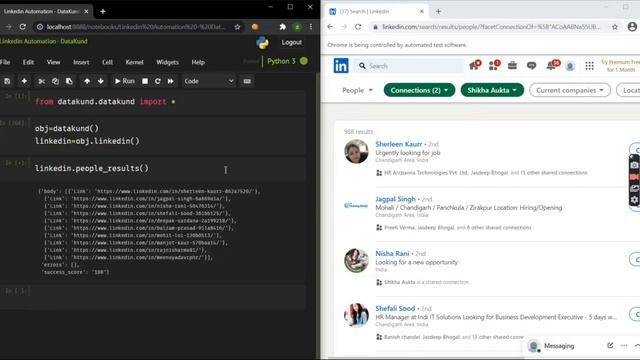Click the linkedin.com address bar

click(x=492, y=27)
